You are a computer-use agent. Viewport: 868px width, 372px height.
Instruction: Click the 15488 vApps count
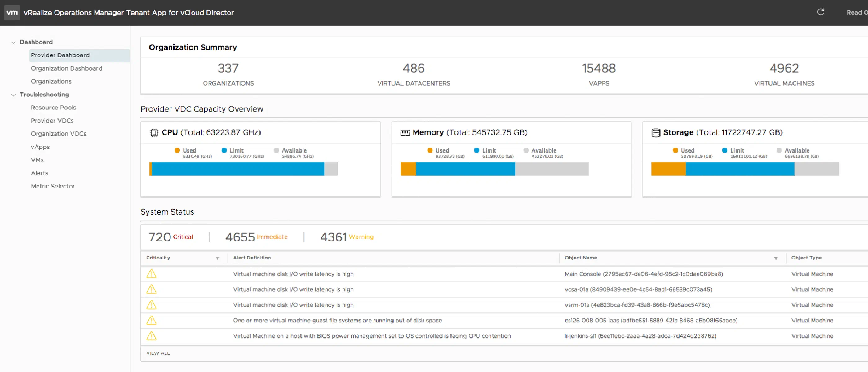point(599,69)
